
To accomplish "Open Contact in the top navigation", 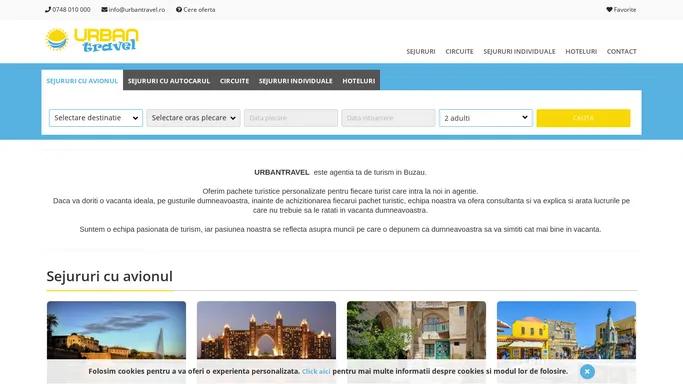I will tap(622, 51).
